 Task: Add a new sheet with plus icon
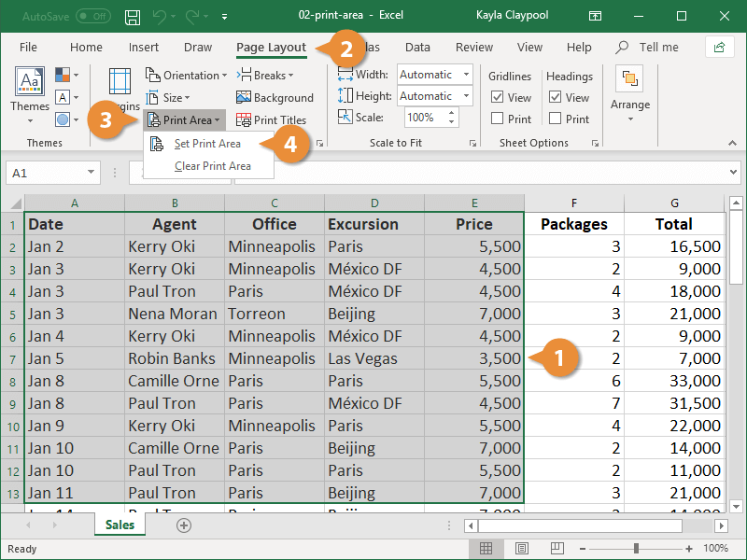point(184,525)
